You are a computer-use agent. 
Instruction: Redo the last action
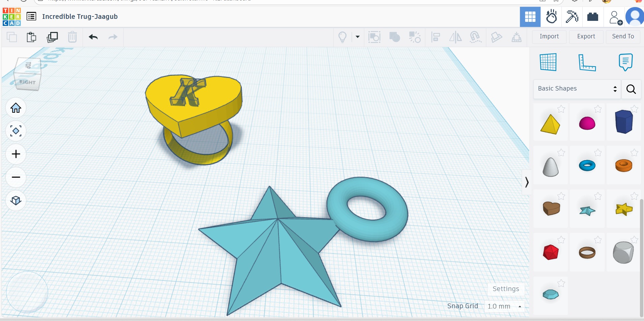pyautogui.click(x=113, y=37)
